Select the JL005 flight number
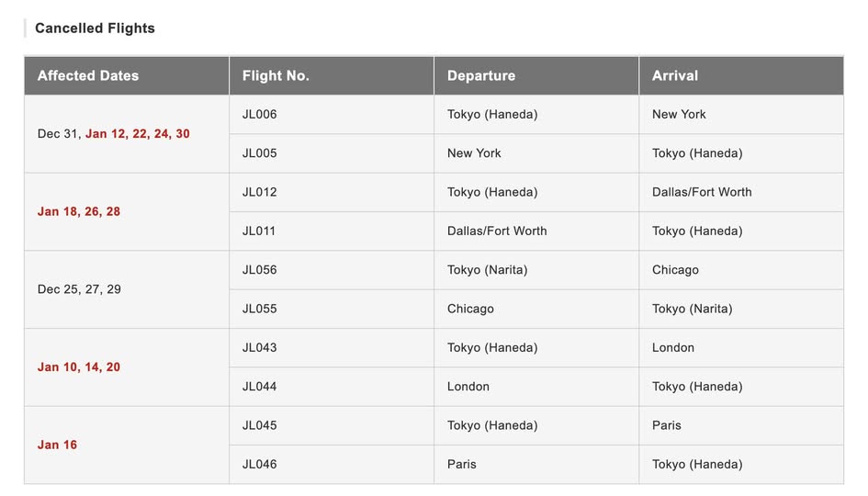The image size is (868, 496). coord(260,153)
